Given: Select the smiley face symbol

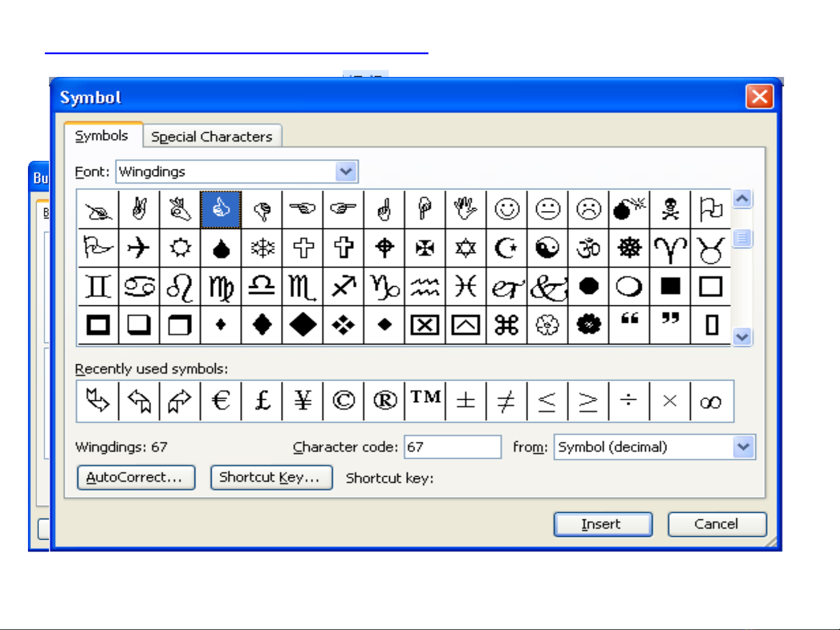Looking at the screenshot, I should 507,209.
